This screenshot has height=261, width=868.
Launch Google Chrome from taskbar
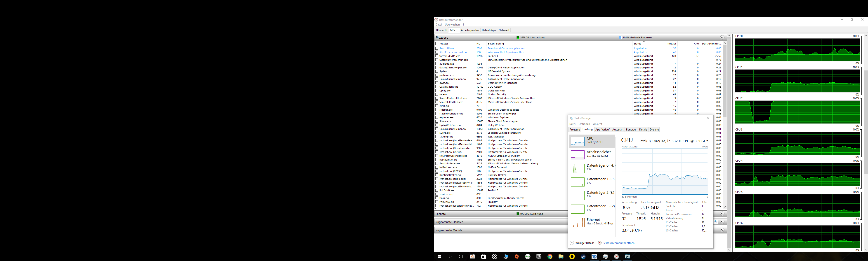(x=550, y=257)
